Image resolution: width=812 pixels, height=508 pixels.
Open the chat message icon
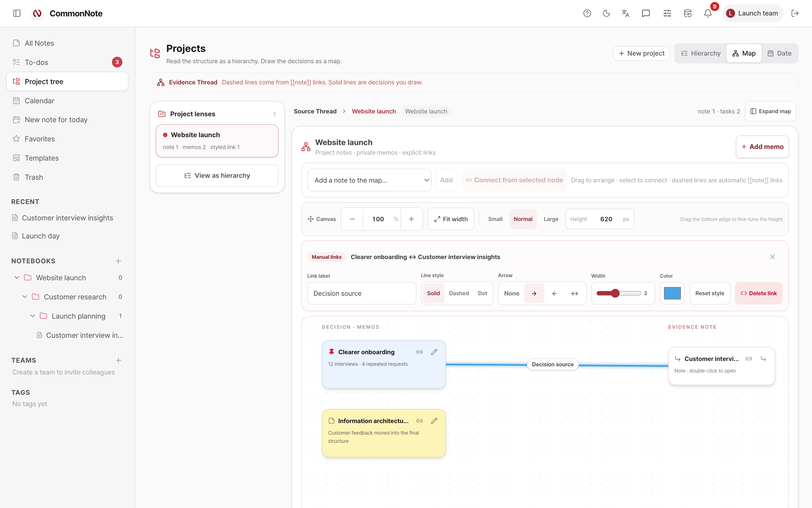click(x=646, y=14)
